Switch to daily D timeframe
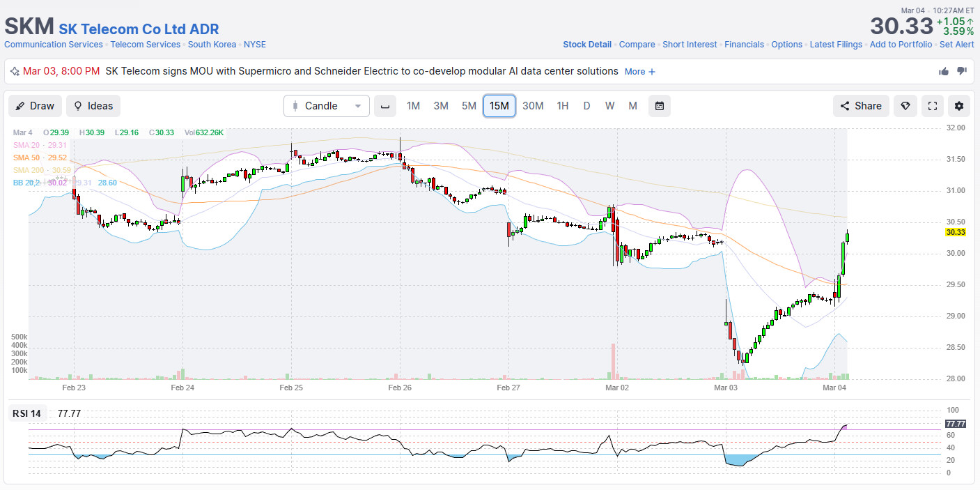980x490 pixels. (x=586, y=106)
